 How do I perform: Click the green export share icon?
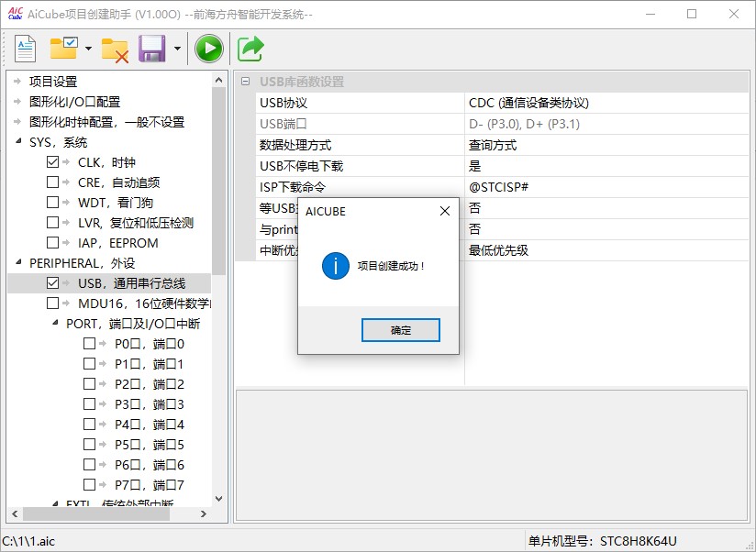(x=250, y=49)
